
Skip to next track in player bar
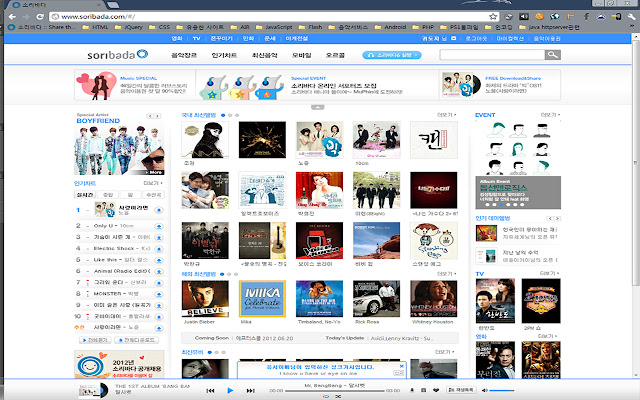(252, 390)
